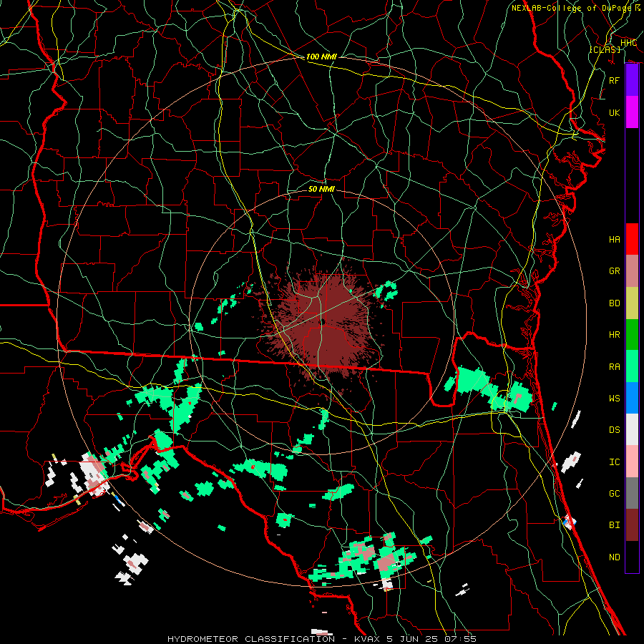Click the GC legend label

click(615, 494)
